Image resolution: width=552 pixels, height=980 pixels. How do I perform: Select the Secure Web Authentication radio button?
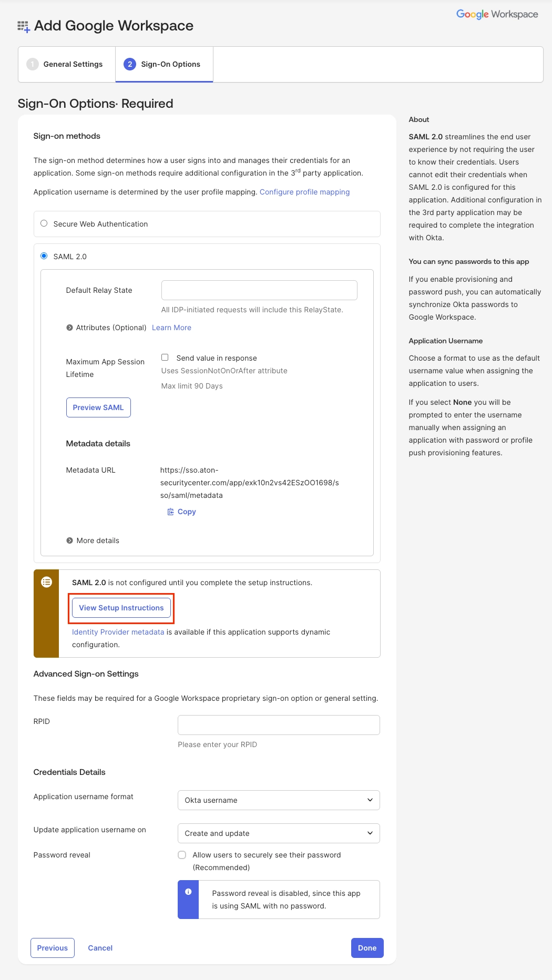tap(44, 223)
